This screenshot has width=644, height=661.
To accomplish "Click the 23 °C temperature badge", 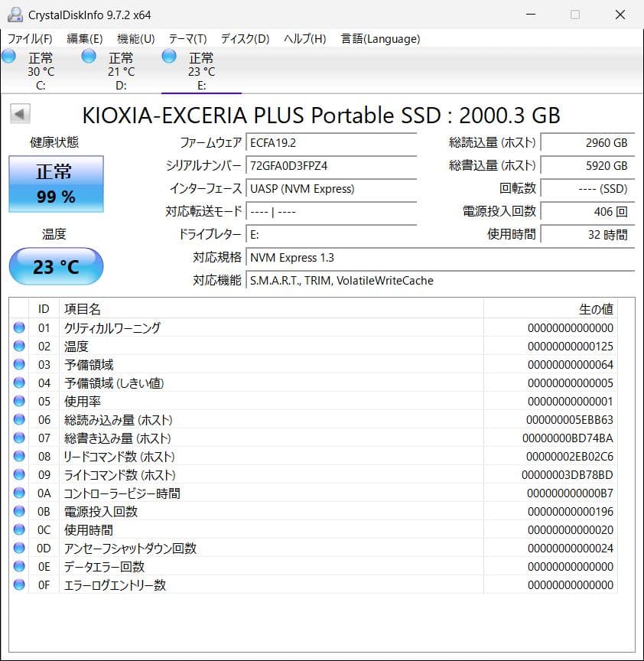I will coord(55,266).
